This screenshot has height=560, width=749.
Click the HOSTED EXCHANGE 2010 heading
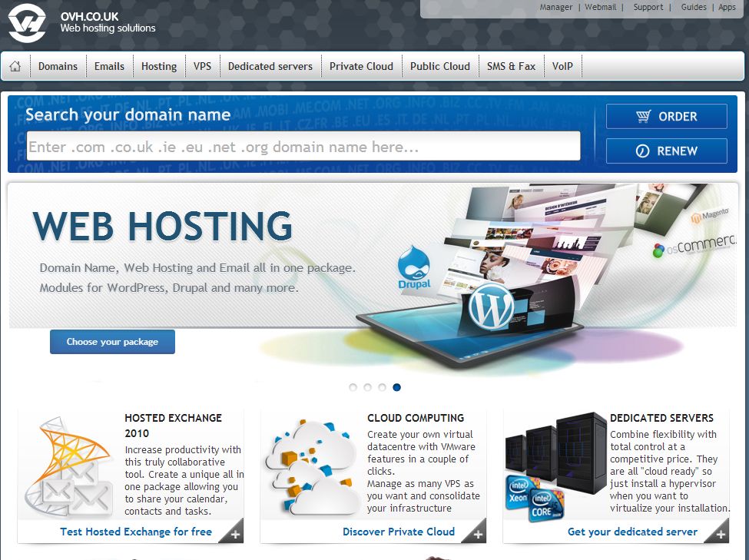[174, 426]
